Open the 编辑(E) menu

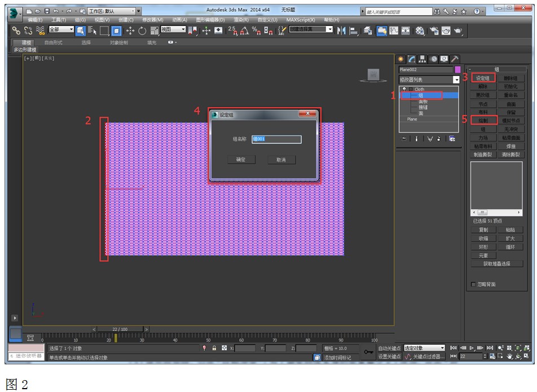(x=36, y=20)
